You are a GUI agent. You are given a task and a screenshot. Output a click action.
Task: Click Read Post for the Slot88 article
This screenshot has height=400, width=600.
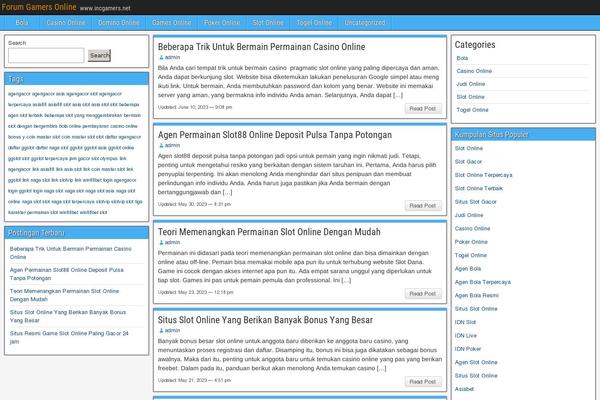(423, 204)
